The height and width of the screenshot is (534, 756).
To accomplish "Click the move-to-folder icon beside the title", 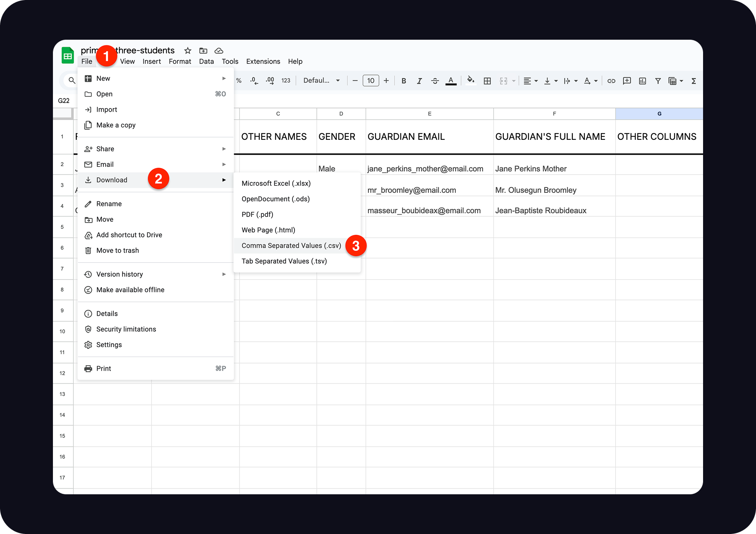I will pos(203,50).
